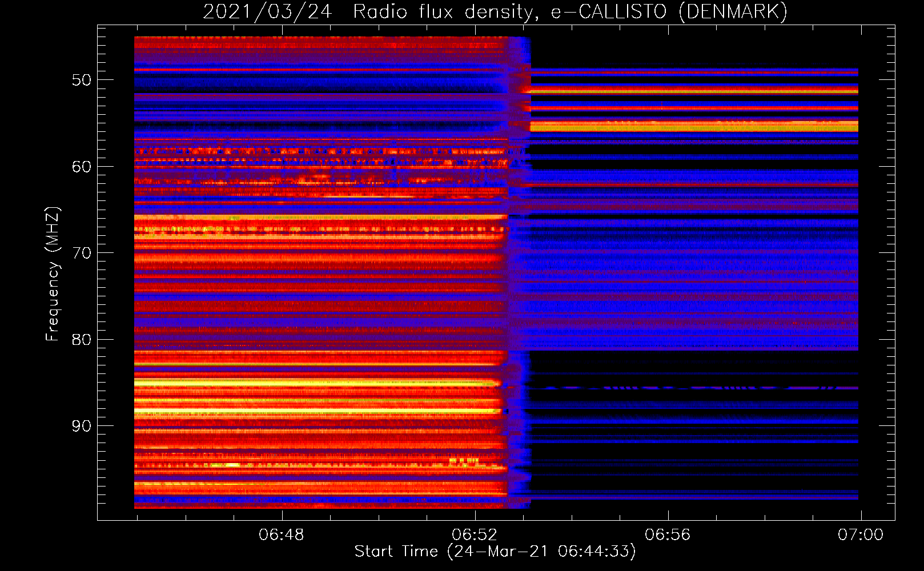Click the 'Start Time (24-Mar-21 06:44:33)' label
The height and width of the screenshot is (571, 924).
495,552
